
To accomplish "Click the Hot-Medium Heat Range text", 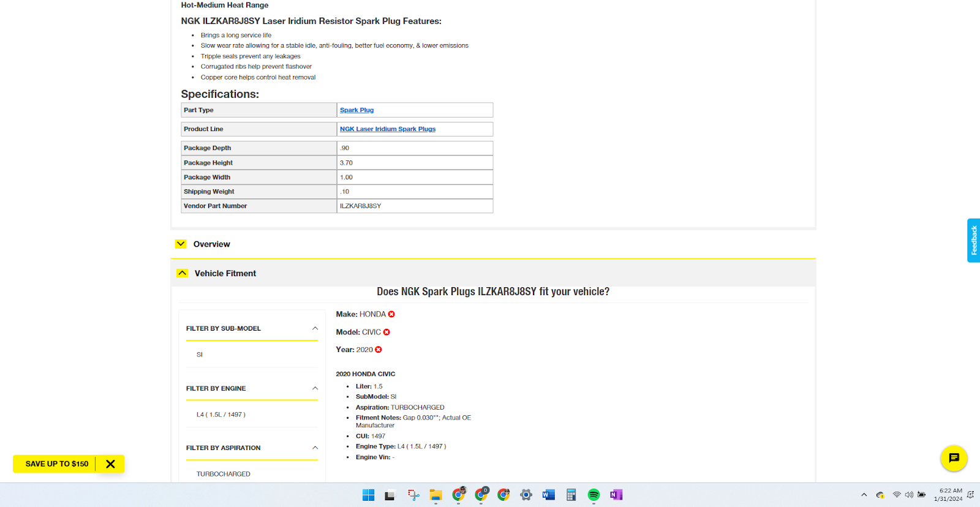I will (x=225, y=5).
